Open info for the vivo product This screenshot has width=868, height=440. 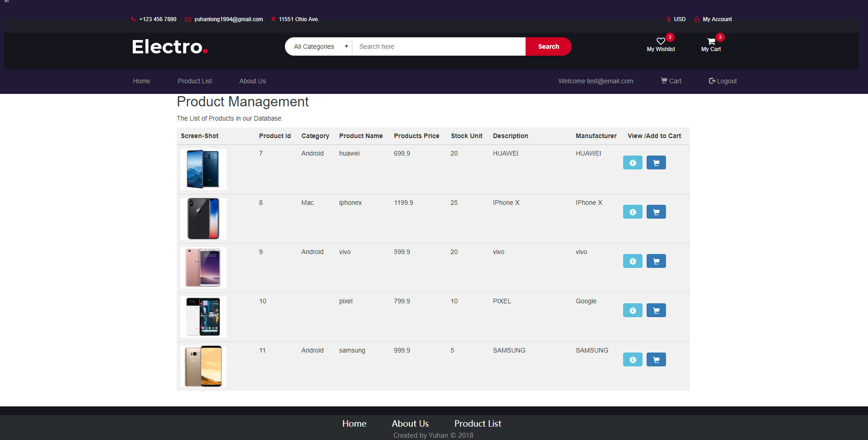[x=632, y=261]
